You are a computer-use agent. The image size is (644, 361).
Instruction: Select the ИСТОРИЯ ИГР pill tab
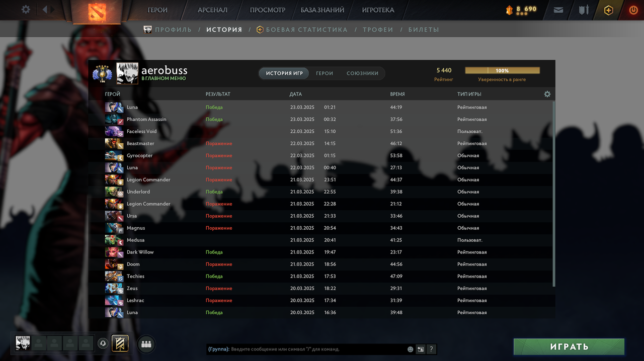(x=284, y=73)
